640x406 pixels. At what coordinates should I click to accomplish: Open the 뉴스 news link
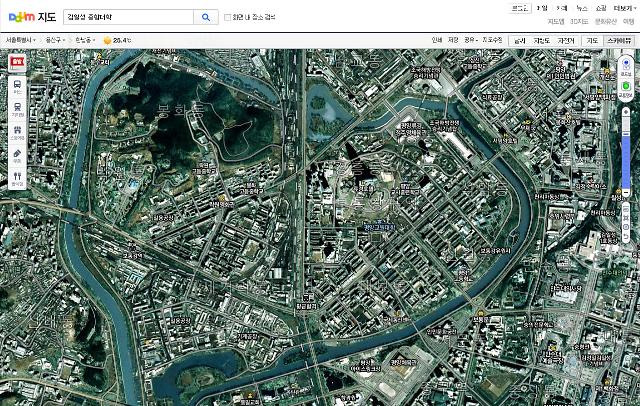point(582,8)
